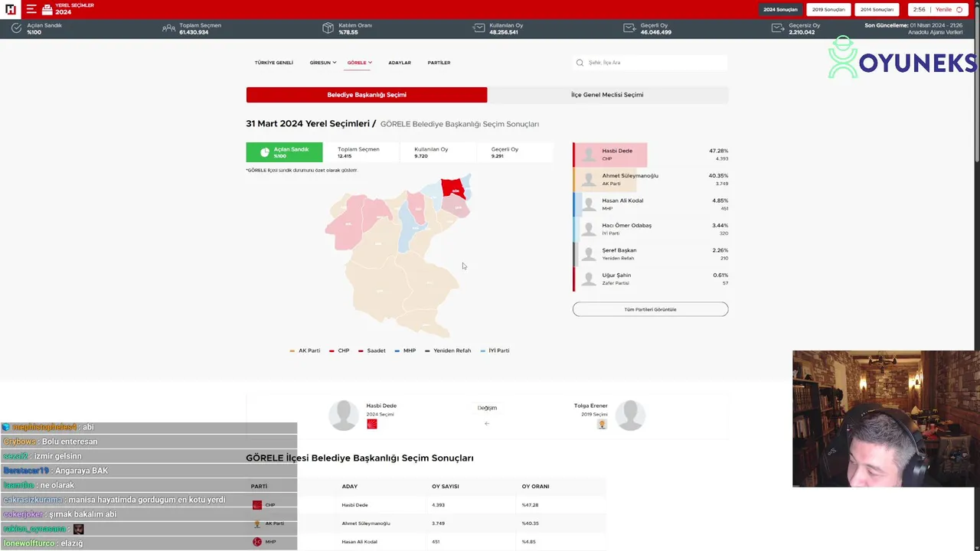Toggle the MHP legend entry
The image size is (980, 551).
[x=406, y=350]
